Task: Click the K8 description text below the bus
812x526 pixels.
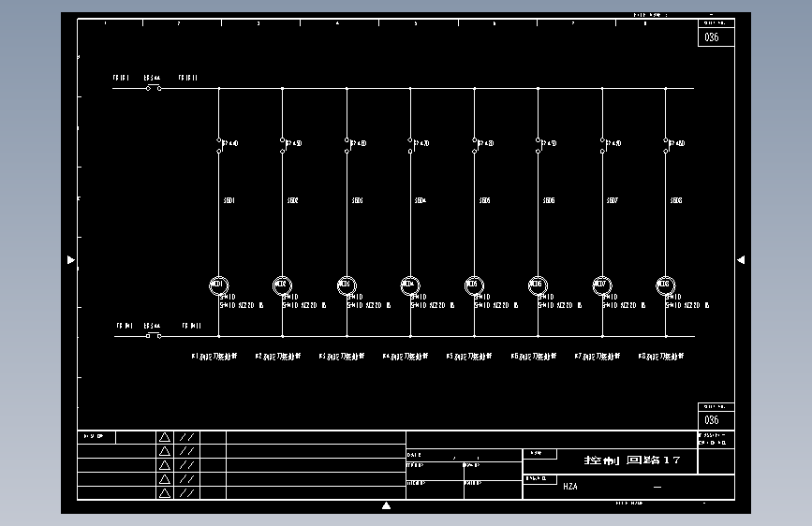Action: 661,357
